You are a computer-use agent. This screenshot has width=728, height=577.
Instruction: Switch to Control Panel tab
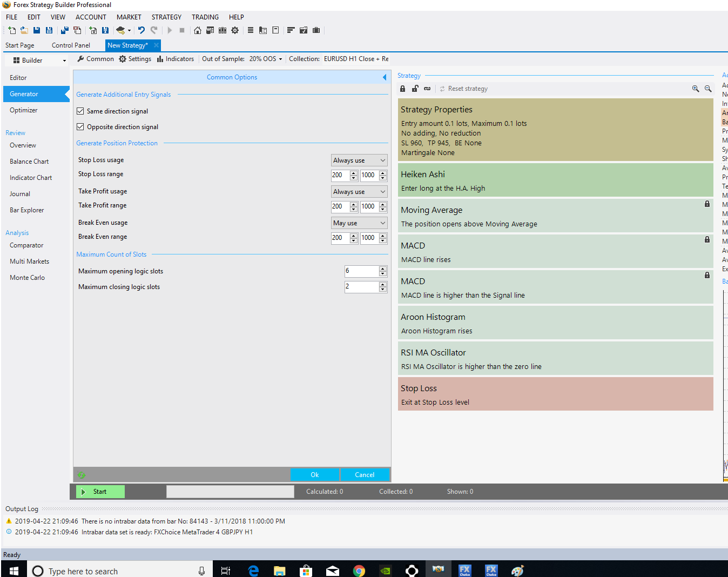(x=71, y=45)
